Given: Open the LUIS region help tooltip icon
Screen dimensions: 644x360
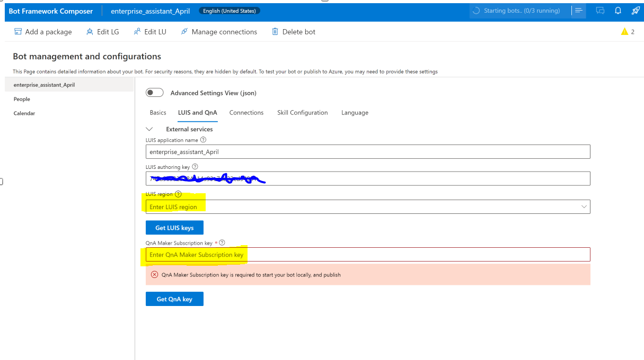Looking at the screenshot, I should coord(178,194).
